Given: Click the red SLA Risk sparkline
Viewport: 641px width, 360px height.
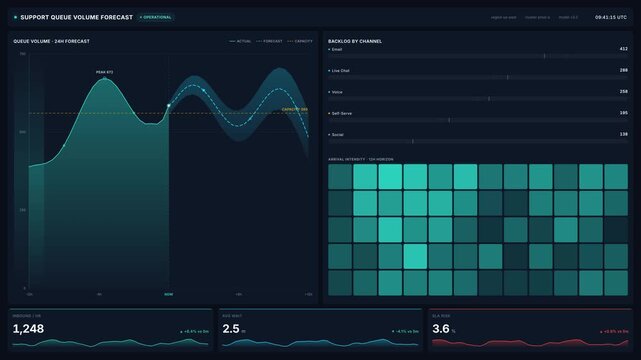Looking at the screenshot, I should 530,343.
